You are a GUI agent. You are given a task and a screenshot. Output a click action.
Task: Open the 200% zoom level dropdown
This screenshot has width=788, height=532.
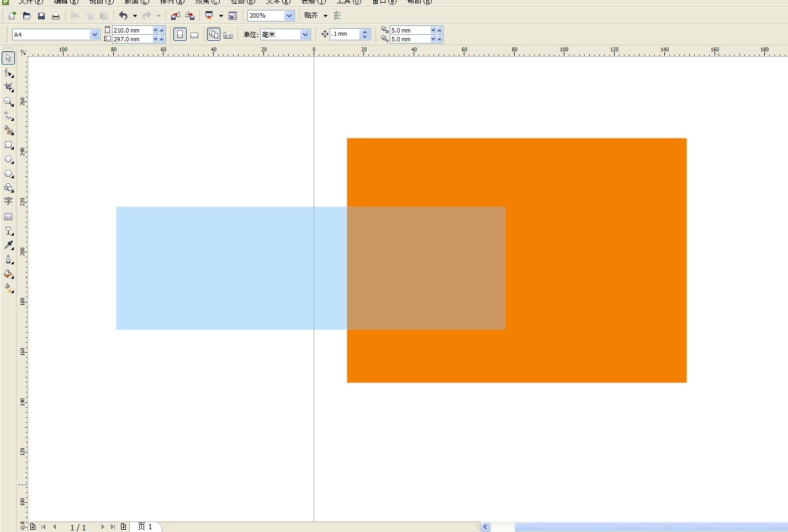click(289, 16)
